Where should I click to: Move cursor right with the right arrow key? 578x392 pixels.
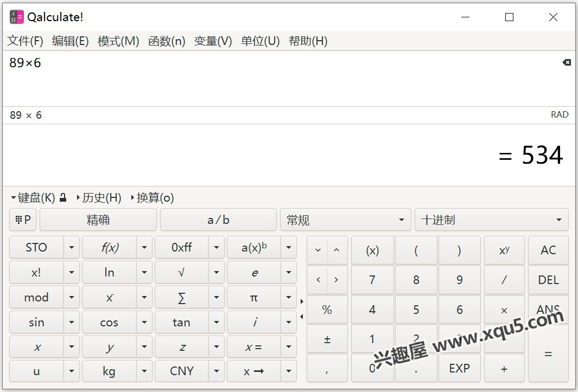(x=336, y=280)
